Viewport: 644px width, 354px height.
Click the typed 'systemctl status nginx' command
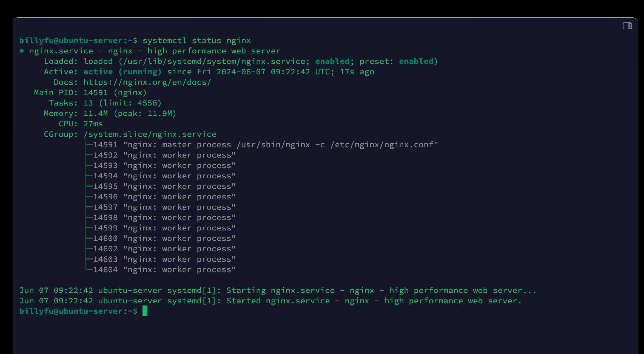(196, 41)
